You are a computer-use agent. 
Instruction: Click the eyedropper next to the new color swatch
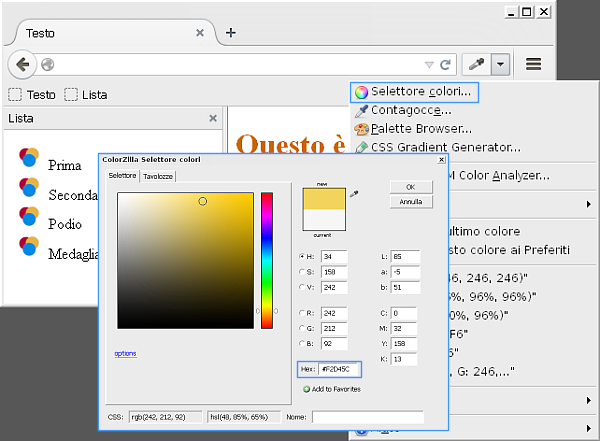[353, 193]
